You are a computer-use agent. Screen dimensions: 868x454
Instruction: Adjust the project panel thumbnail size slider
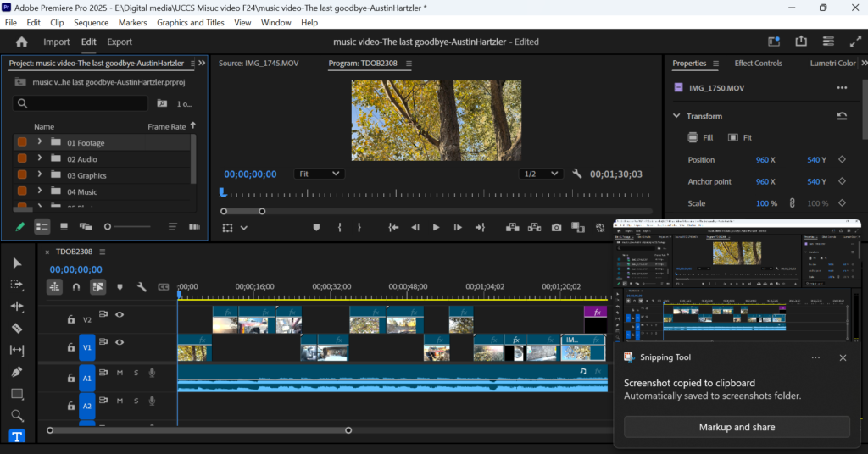click(108, 227)
